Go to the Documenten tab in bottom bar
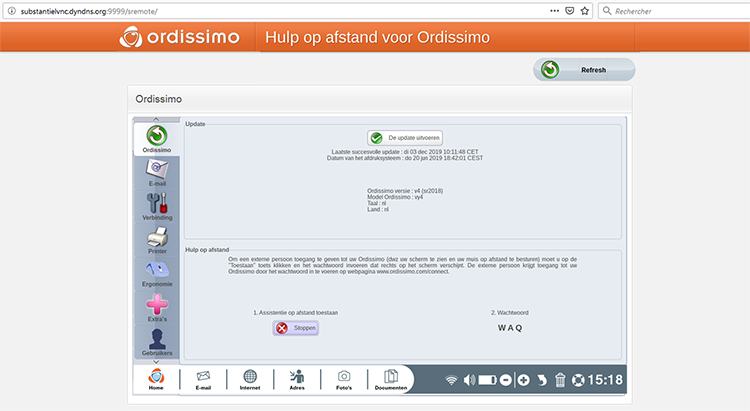This screenshot has width=750, height=411. pyautogui.click(x=391, y=379)
